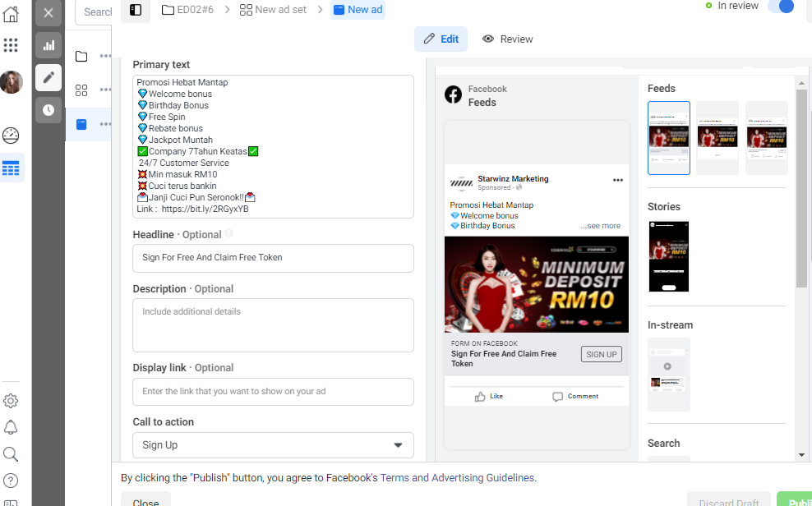
Task: Open the all tools grid icon
Action: pos(11,45)
